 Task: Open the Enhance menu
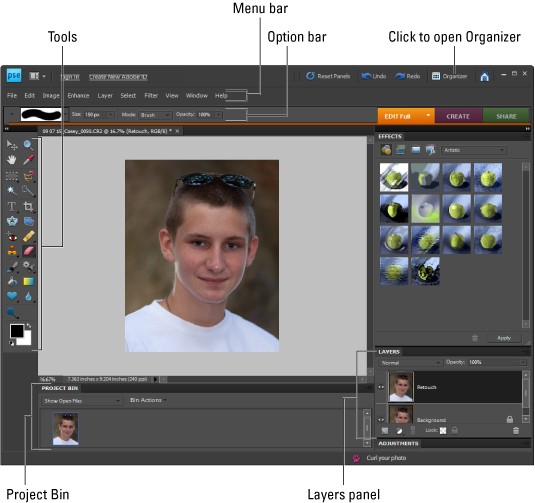(x=78, y=96)
